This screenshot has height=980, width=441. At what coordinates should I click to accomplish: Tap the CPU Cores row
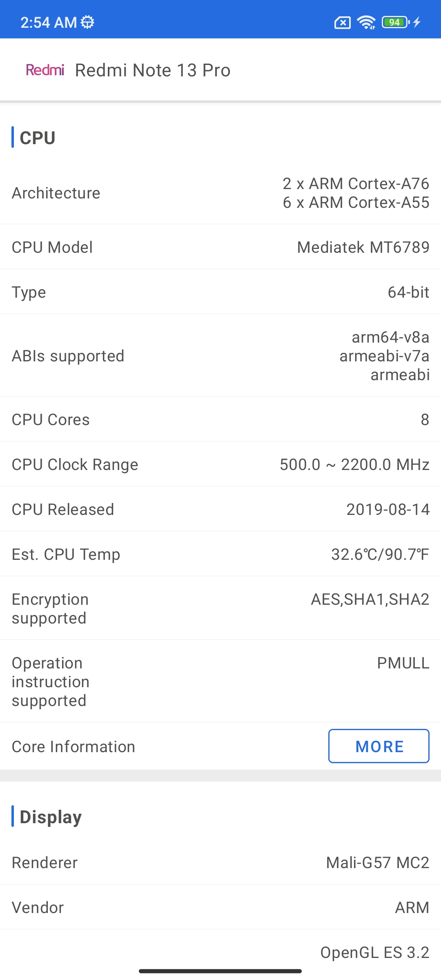tap(220, 419)
